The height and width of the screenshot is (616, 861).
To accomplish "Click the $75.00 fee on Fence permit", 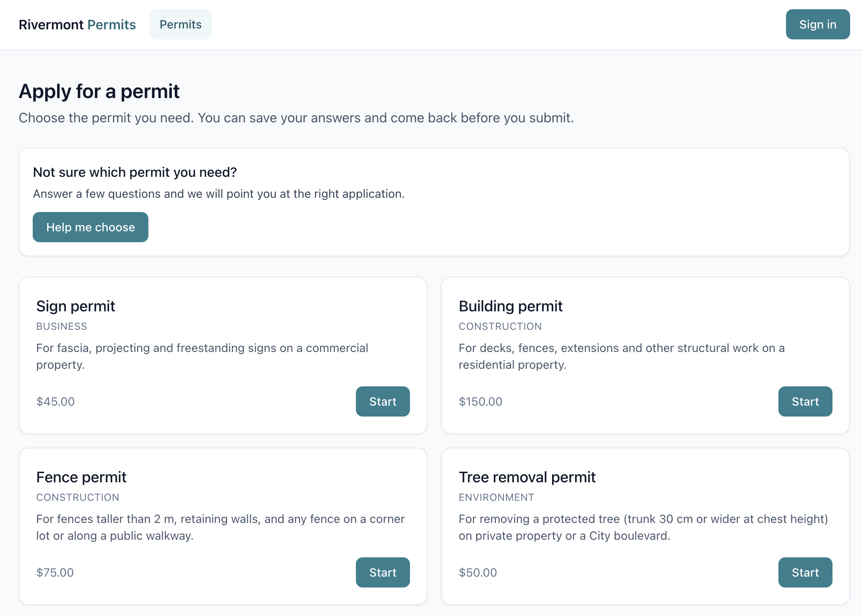I will pos(55,572).
